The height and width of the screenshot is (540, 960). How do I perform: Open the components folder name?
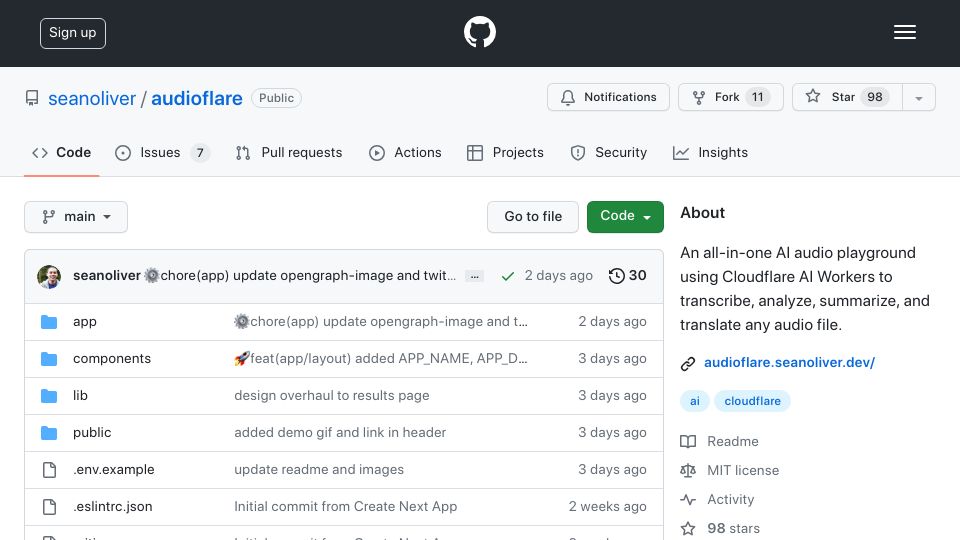pyautogui.click(x=111, y=359)
